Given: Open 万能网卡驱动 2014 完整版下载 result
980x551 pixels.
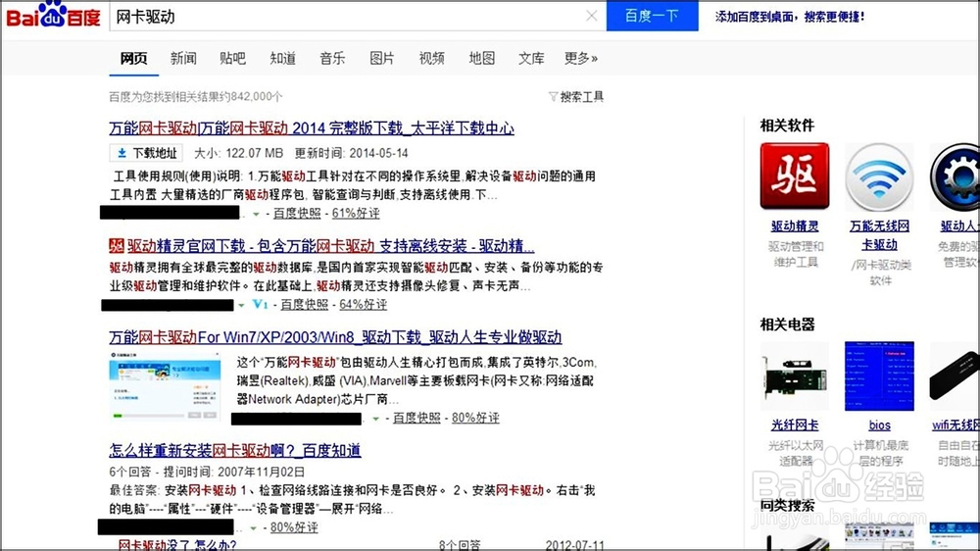Looking at the screenshot, I should 312,128.
